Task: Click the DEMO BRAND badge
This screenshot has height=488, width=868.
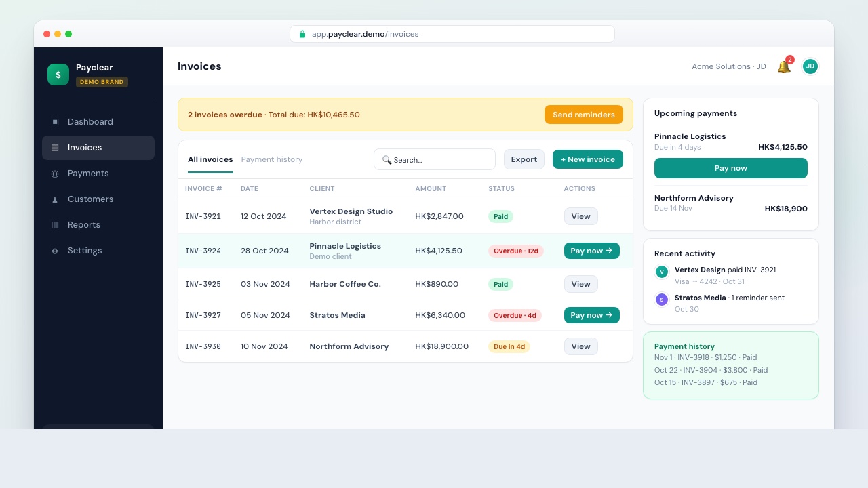Action: pyautogui.click(x=102, y=82)
